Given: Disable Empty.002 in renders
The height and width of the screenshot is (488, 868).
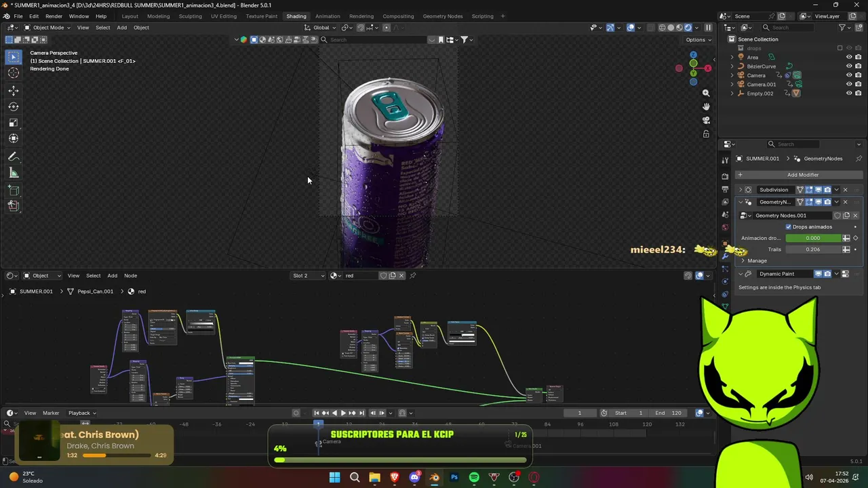Looking at the screenshot, I should click(859, 94).
